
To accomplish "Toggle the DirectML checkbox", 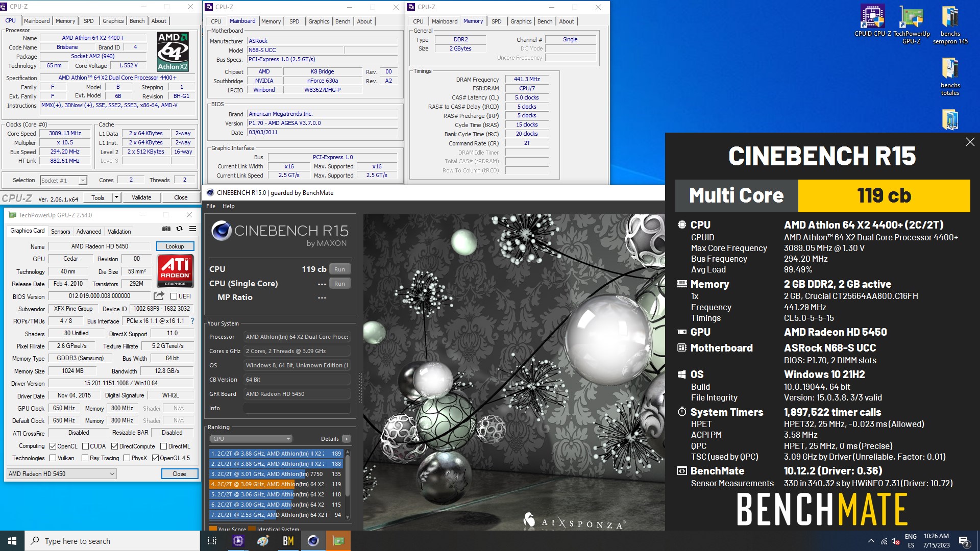I will coord(164,446).
